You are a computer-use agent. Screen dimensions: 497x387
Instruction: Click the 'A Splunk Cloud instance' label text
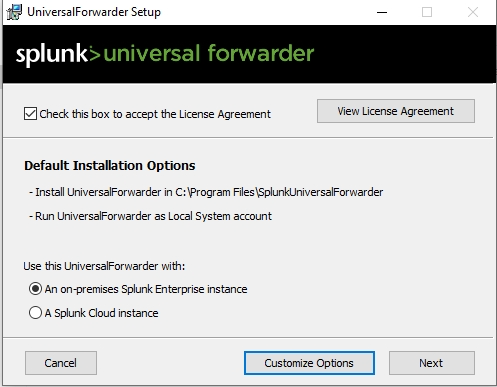click(x=101, y=313)
